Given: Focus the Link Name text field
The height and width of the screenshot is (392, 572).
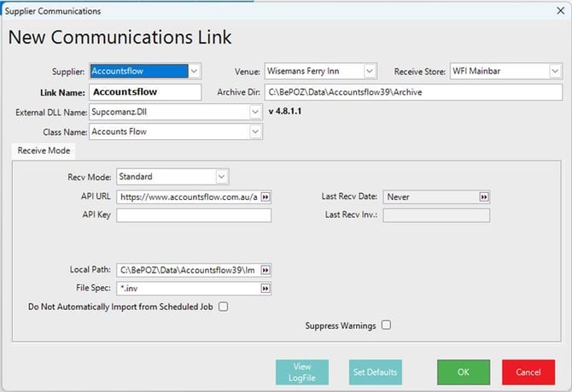Looking at the screenshot, I should 144,91.
